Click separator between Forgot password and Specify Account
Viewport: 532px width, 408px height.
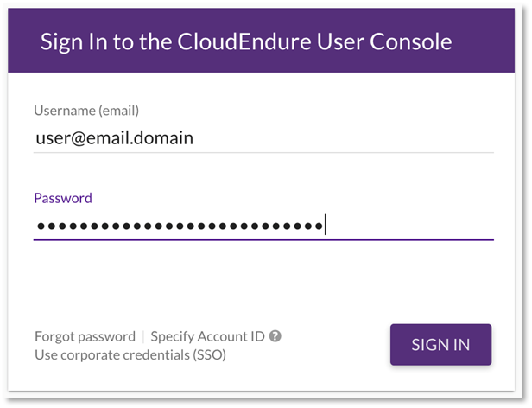click(x=143, y=336)
